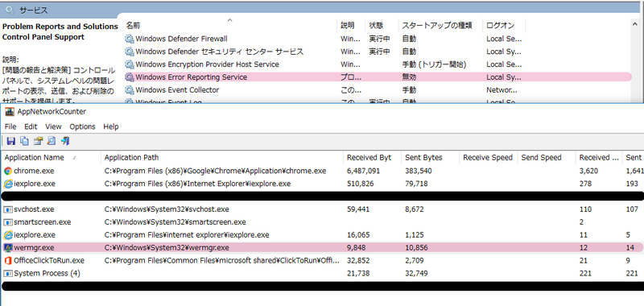644x306 pixels.
Task: Open the File menu
Action: (x=10, y=126)
